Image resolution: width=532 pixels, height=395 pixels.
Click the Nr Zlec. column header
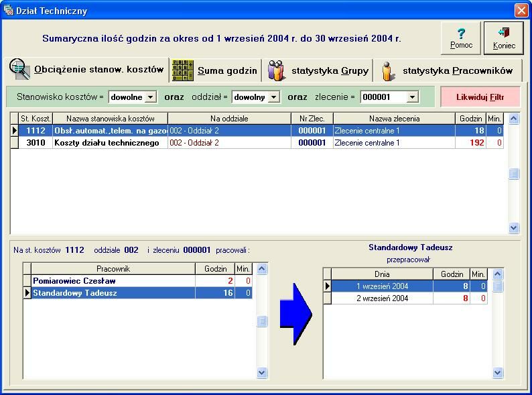pos(312,119)
